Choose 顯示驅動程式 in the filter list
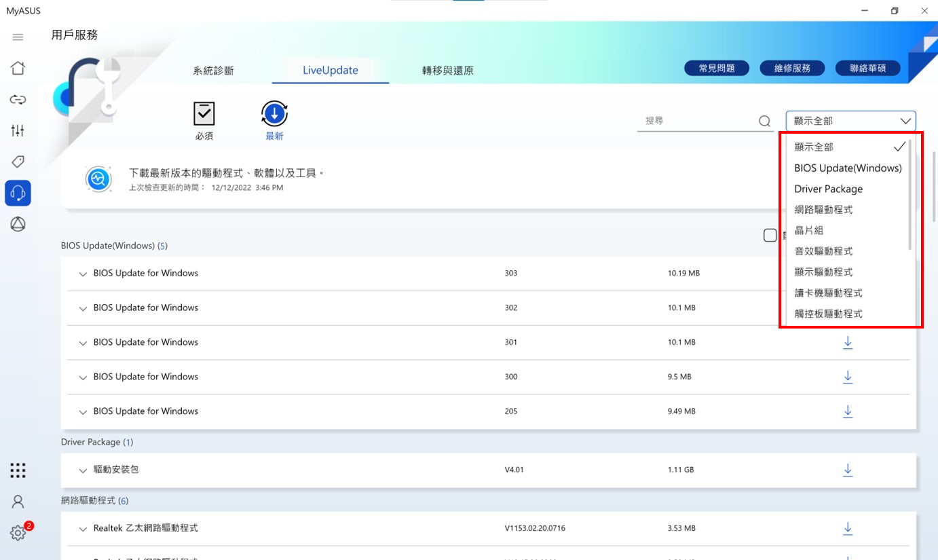The height and width of the screenshot is (560, 938). point(848,272)
